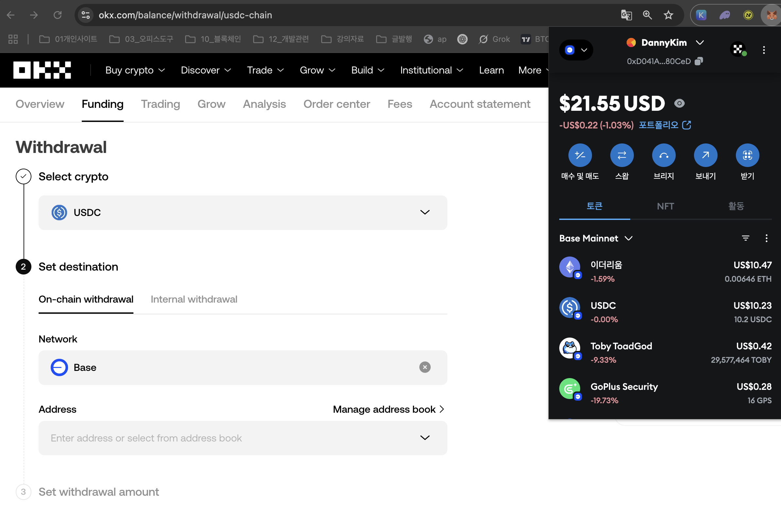Clear the selected Base network
The width and height of the screenshot is (781, 532).
[425, 367]
